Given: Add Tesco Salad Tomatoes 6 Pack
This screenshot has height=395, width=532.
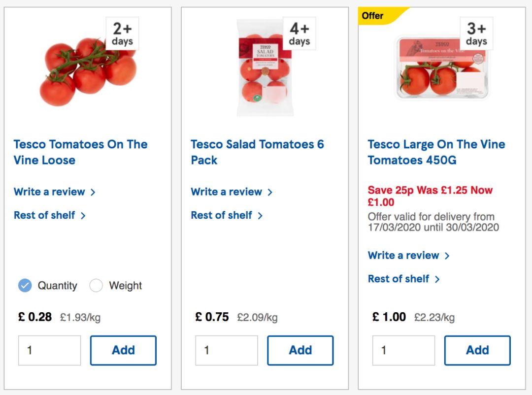Looking at the screenshot, I should click(300, 350).
